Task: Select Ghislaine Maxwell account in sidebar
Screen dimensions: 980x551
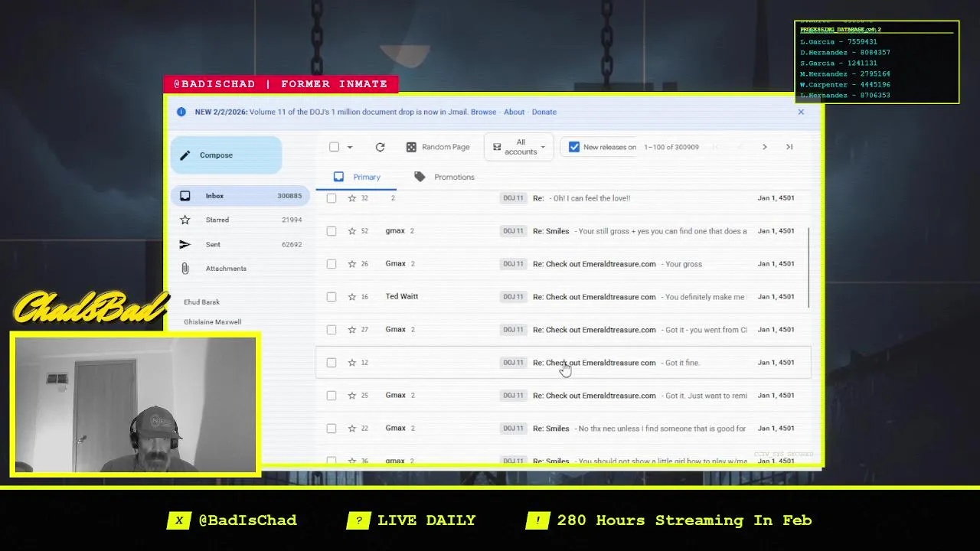Action: pos(212,322)
